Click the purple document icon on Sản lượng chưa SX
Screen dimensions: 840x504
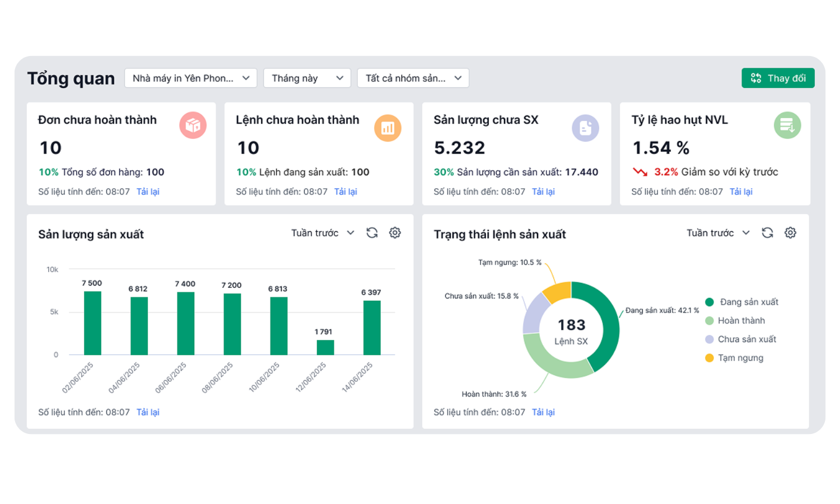[585, 128]
